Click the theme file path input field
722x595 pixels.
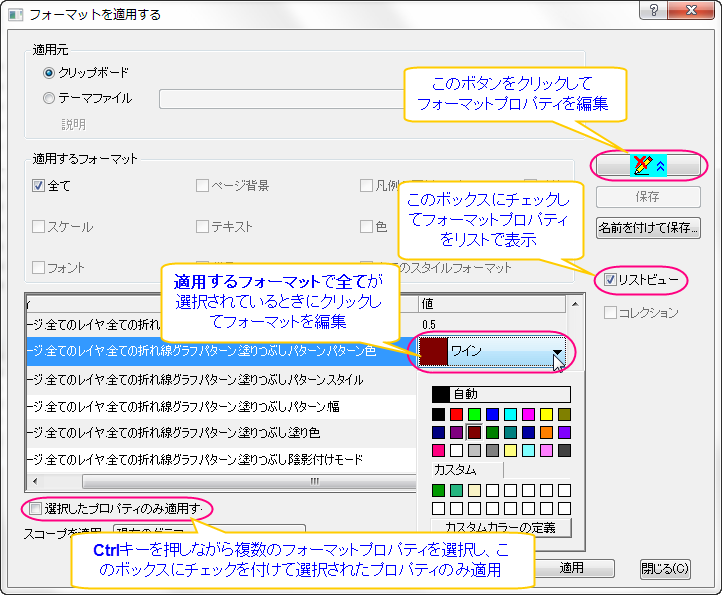282,99
